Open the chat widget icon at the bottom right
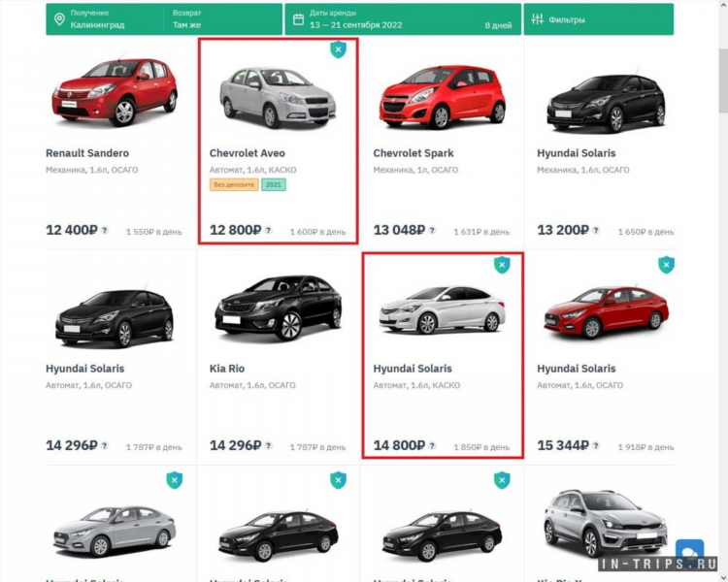This screenshot has width=728, height=582. pyautogui.click(x=690, y=551)
